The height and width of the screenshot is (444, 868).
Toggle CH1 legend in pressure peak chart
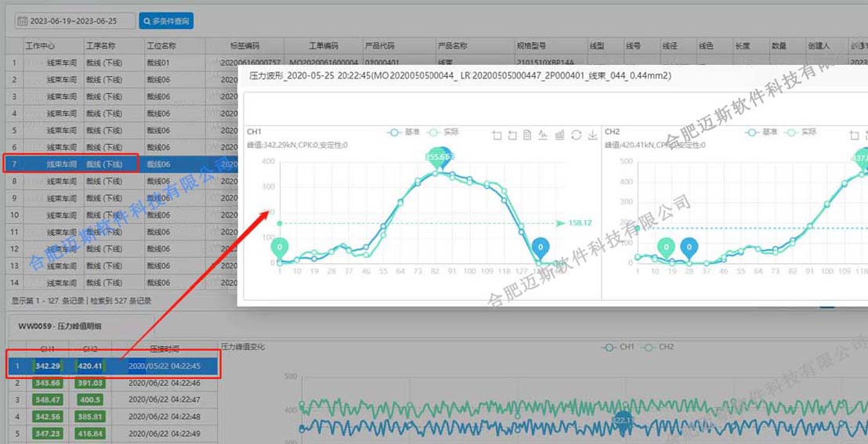click(617, 347)
